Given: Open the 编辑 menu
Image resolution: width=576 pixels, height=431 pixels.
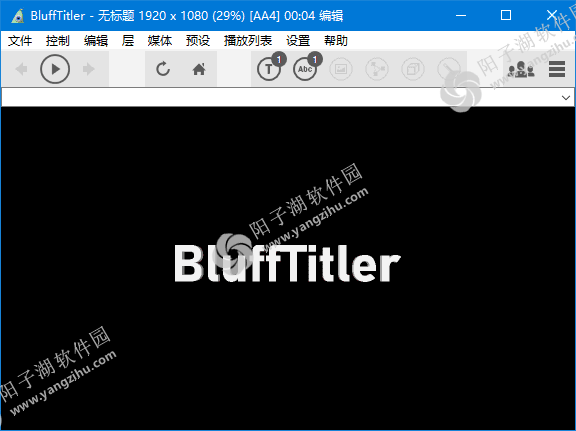Looking at the screenshot, I should point(96,40).
